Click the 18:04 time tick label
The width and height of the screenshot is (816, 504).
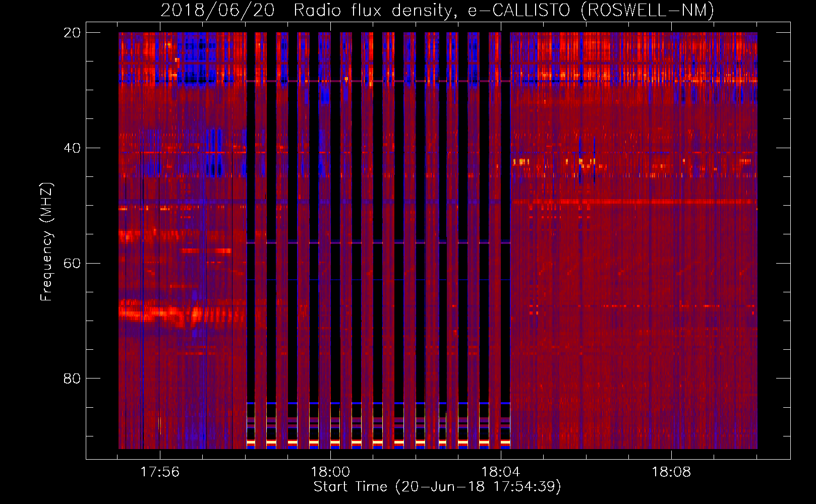[x=501, y=472]
